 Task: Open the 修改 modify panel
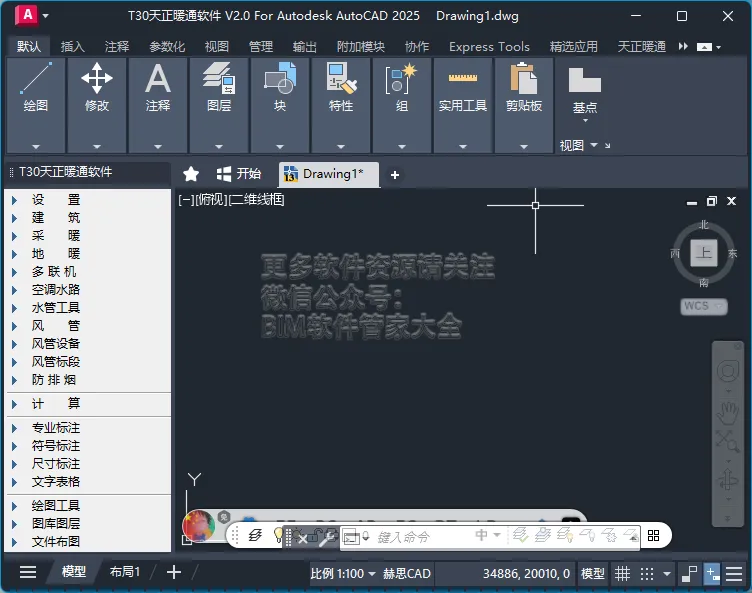pyautogui.click(x=97, y=105)
